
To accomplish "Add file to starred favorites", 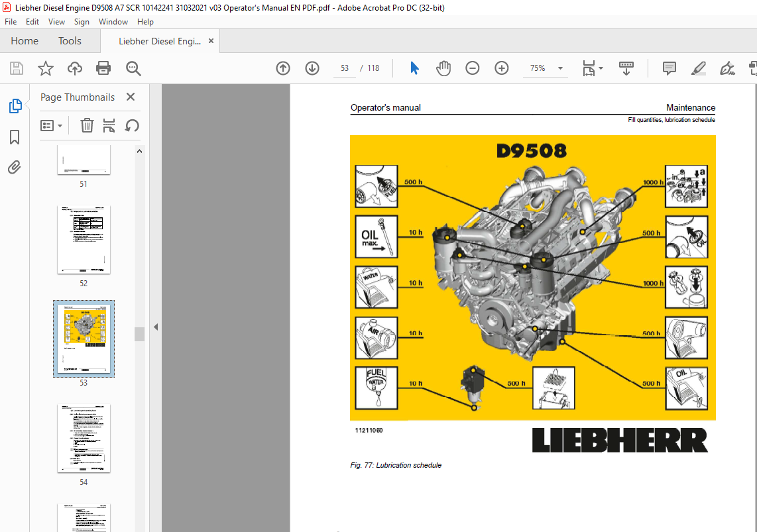I will [46, 68].
